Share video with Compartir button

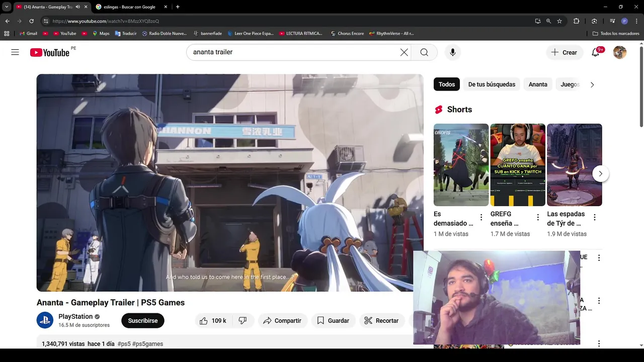(x=282, y=321)
